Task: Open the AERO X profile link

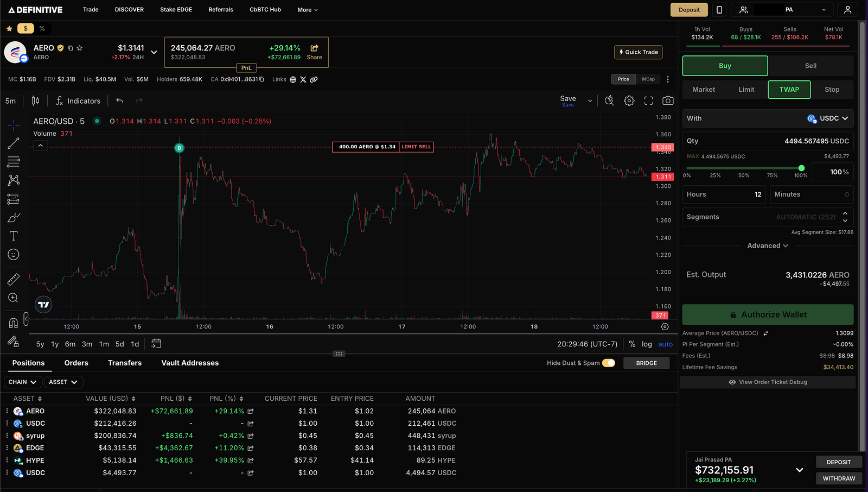Action: pyautogui.click(x=303, y=79)
